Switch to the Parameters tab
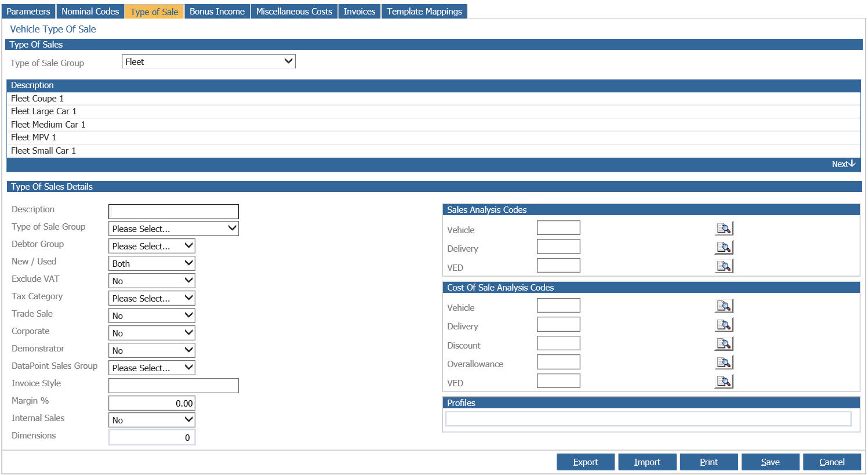Image resolution: width=868 pixels, height=475 pixels. 28,12
